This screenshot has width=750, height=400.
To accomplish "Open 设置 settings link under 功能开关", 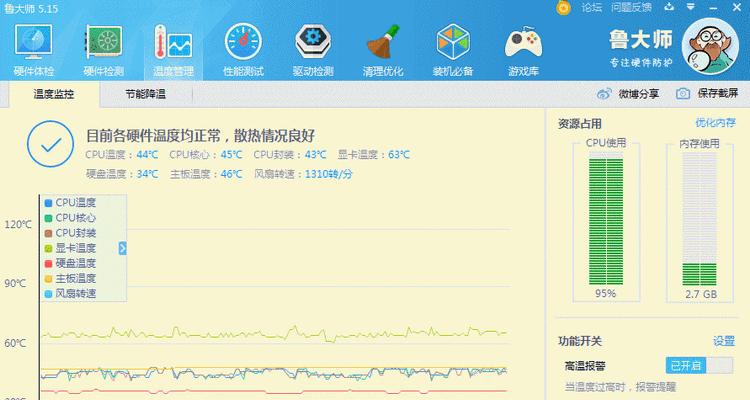I will click(724, 341).
